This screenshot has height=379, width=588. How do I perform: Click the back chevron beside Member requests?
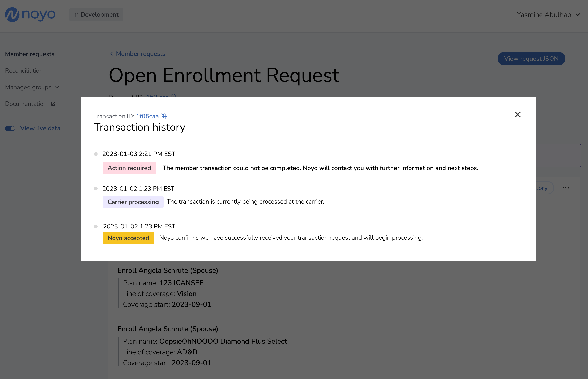(111, 54)
